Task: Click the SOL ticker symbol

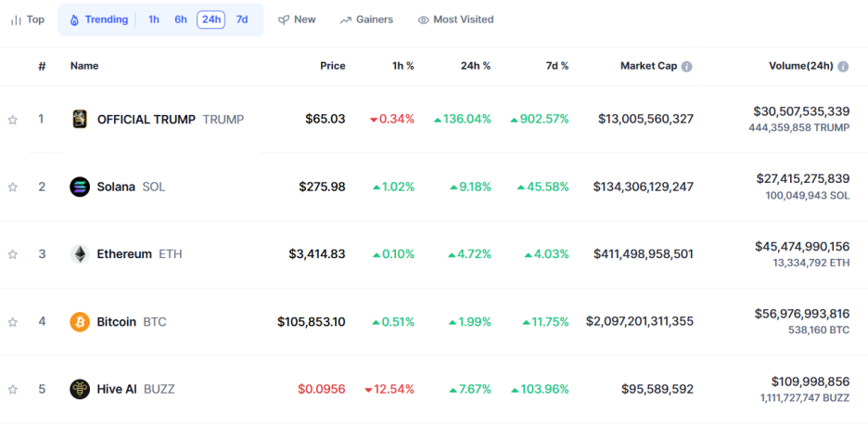Action: (x=154, y=187)
